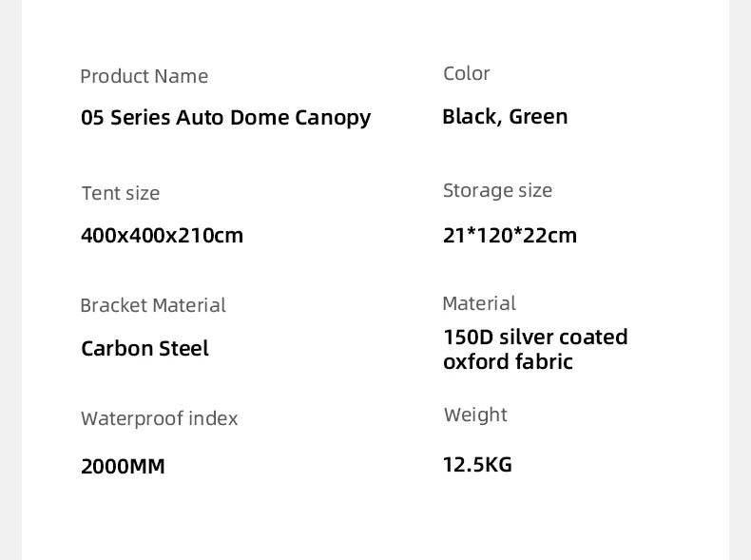Screen dimensions: 751x560
Task: Select the 05 Series Auto Dome Canopy text
Action: point(225,118)
